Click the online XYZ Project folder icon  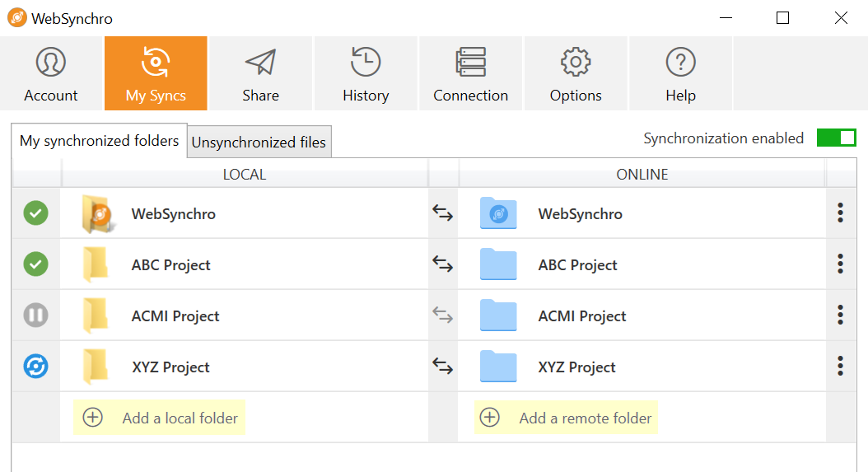point(498,367)
